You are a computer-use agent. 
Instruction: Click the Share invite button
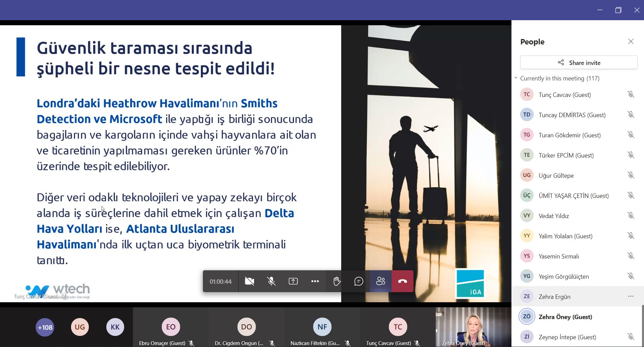click(x=579, y=63)
